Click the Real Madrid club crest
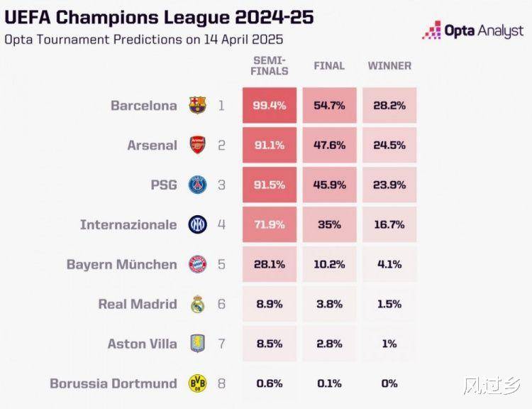The width and height of the screenshot is (532, 409). (x=197, y=305)
